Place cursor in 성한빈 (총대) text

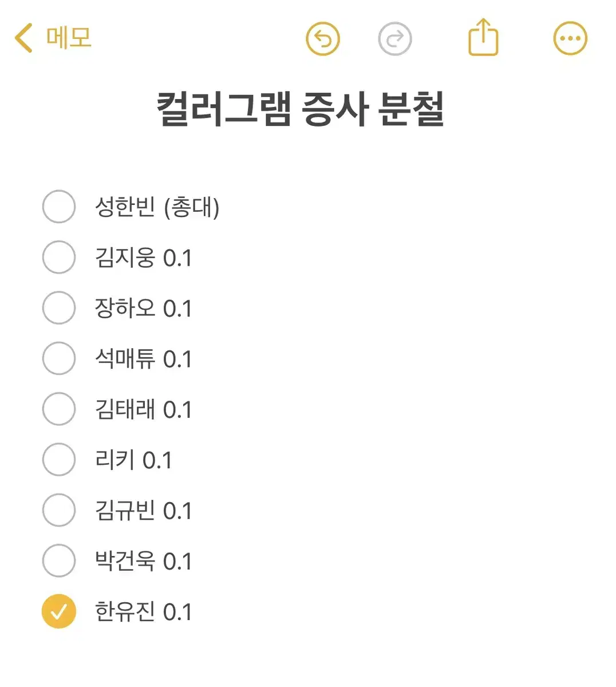tap(157, 207)
